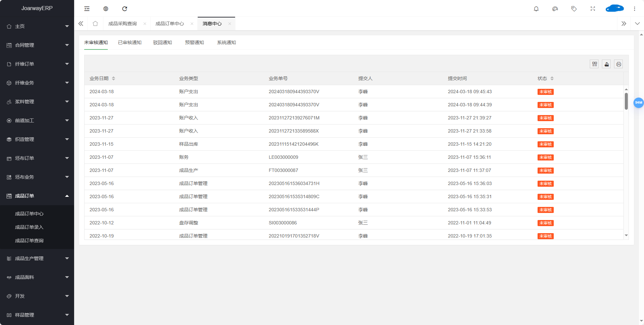Screen dimensions: 644x325
Task: Select the 驳回通知 tab
Action: (x=162, y=42)
